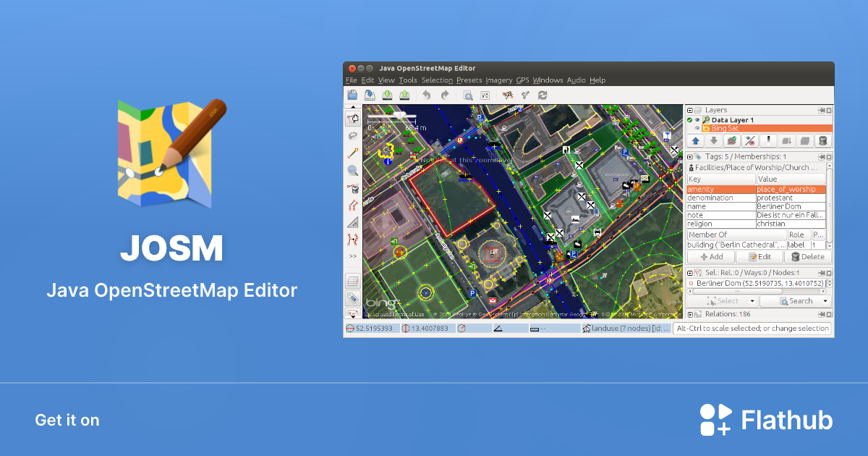Choose the Zoom magnifier tool

[353, 171]
